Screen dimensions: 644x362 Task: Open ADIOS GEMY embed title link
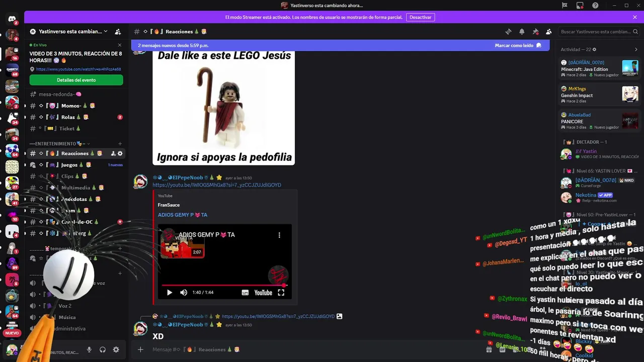click(x=183, y=215)
